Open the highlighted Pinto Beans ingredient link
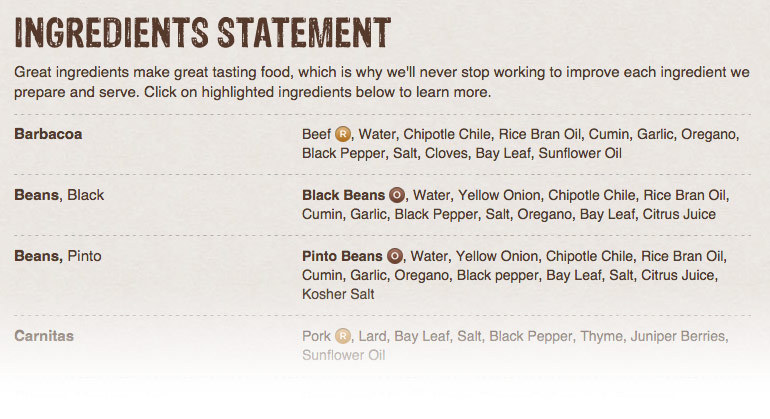Screen dimensions: 770x419 342,256
